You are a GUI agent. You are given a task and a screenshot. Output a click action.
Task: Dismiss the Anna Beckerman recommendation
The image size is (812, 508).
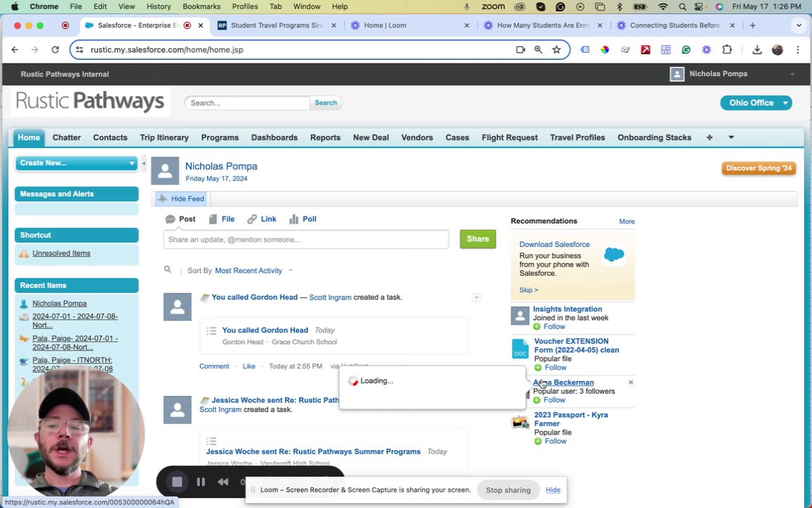(631, 382)
